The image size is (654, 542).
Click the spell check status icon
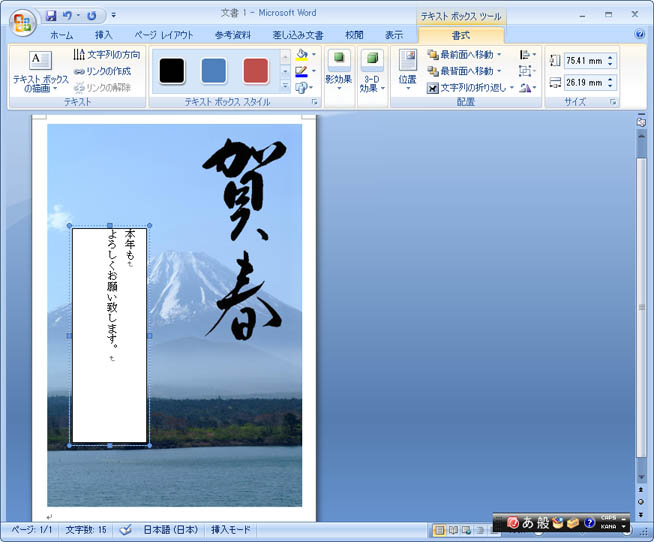pyautogui.click(x=126, y=529)
